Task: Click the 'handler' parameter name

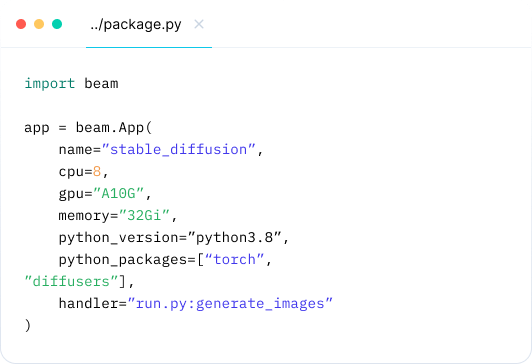Action: click(x=88, y=304)
